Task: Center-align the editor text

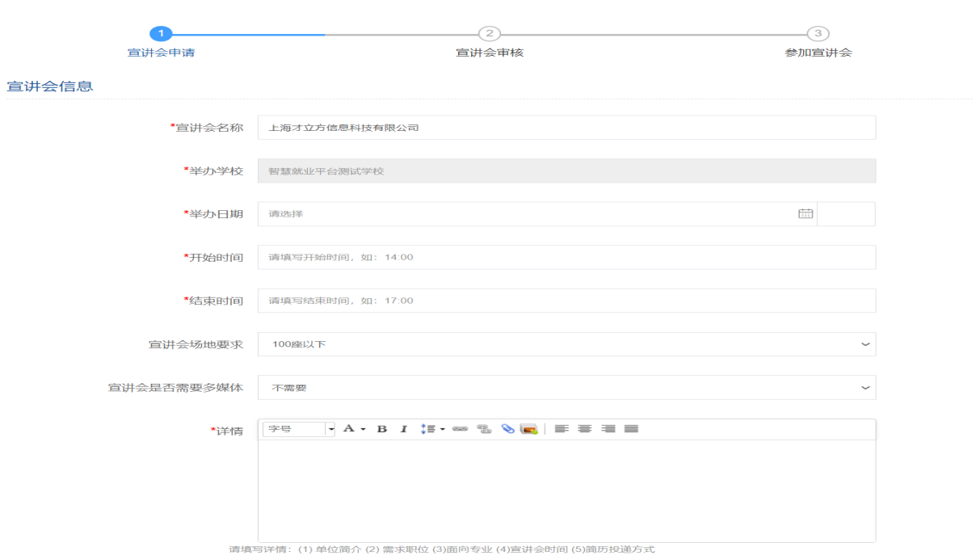Action: tap(584, 429)
